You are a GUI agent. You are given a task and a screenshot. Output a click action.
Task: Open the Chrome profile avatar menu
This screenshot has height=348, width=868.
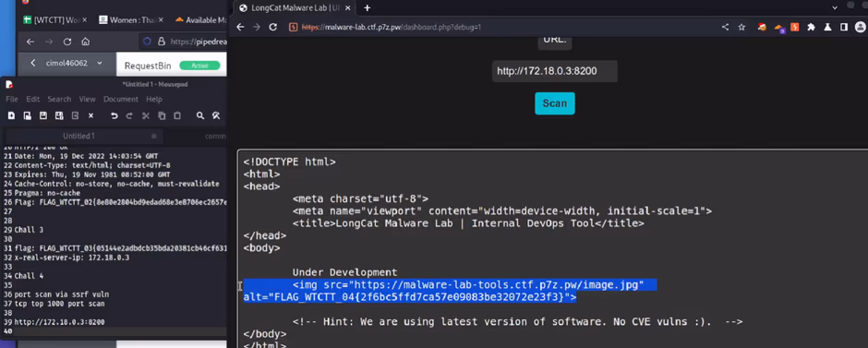[x=861, y=27]
